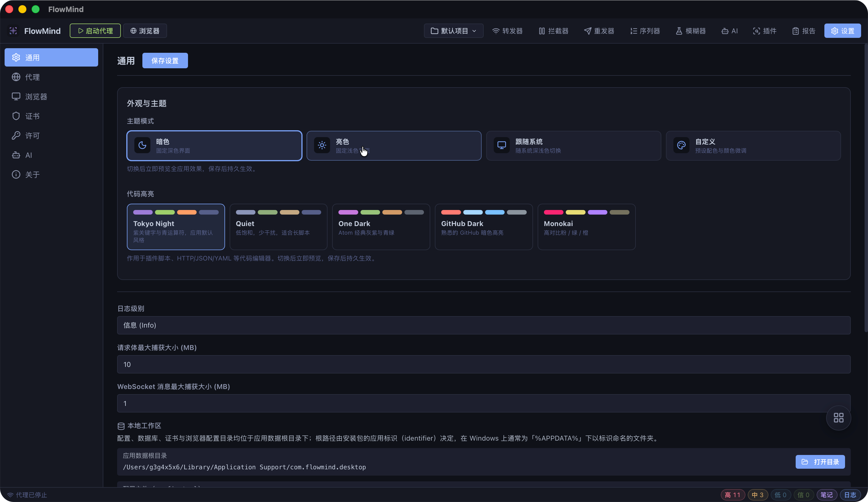
Task: Choose the GitHub Dark highlight theme
Action: point(484,227)
